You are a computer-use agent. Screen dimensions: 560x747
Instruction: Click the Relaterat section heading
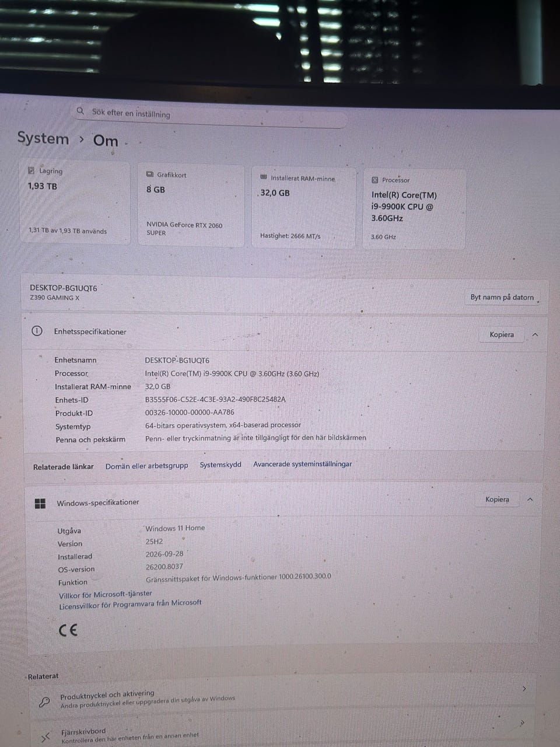(43, 676)
